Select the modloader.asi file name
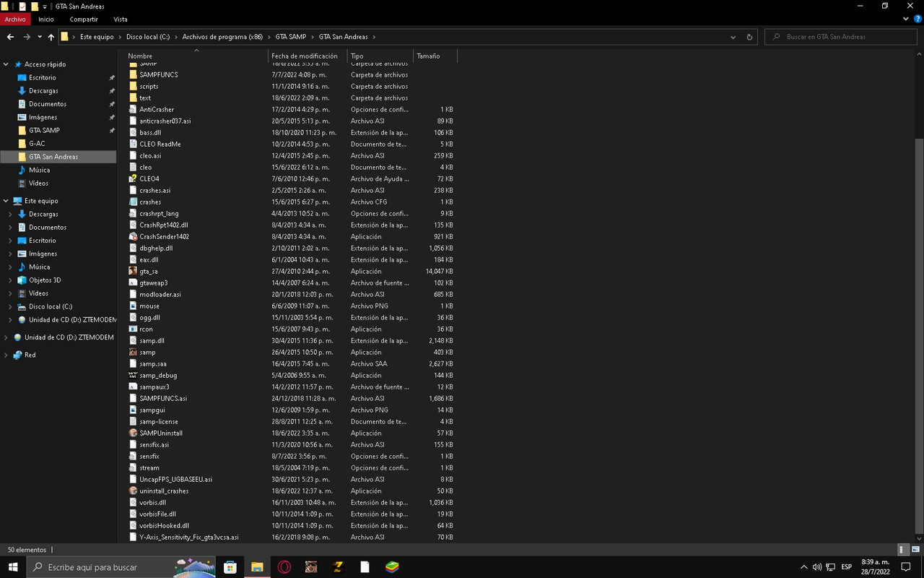 160,294
